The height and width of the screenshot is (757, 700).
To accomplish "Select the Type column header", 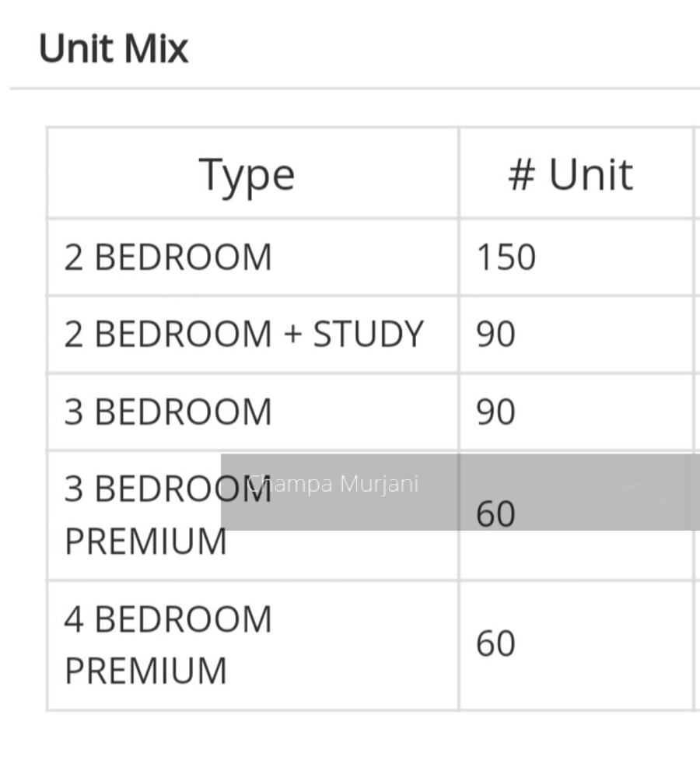I will click(247, 174).
